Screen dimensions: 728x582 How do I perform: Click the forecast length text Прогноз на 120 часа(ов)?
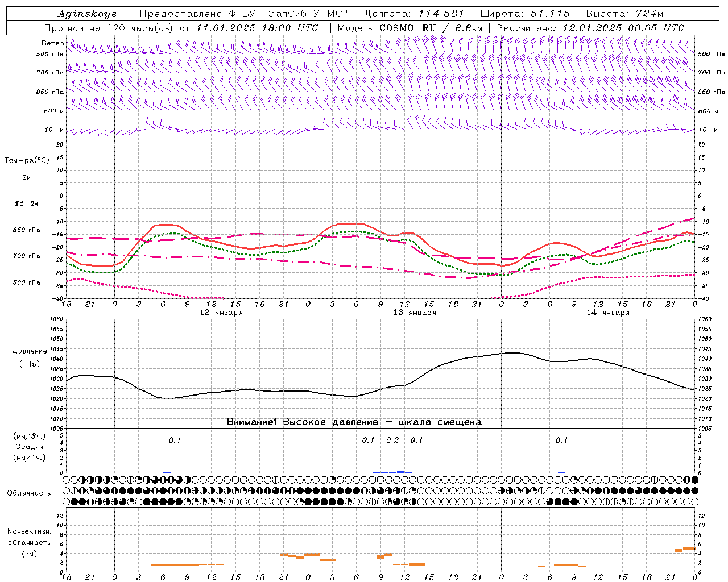[109, 28]
